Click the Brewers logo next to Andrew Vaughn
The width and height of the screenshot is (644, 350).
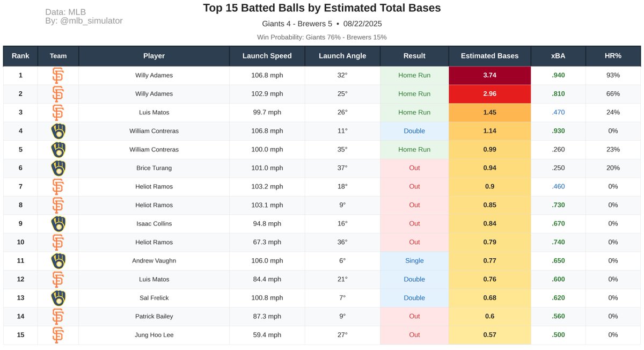coord(58,260)
